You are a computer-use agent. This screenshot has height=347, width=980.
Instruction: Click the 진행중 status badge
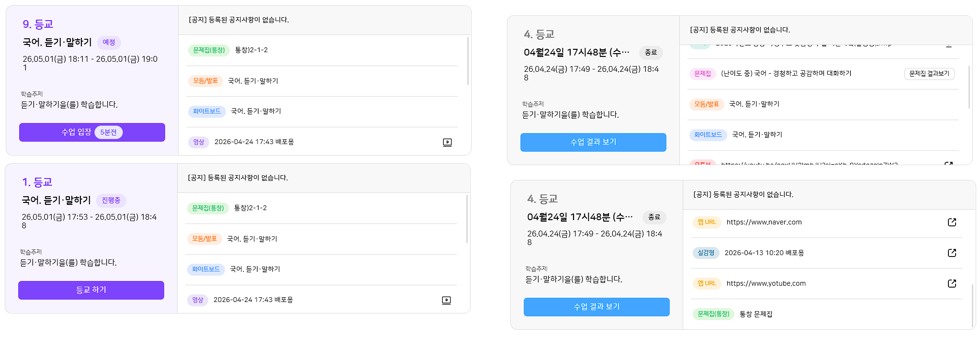(111, 201)
